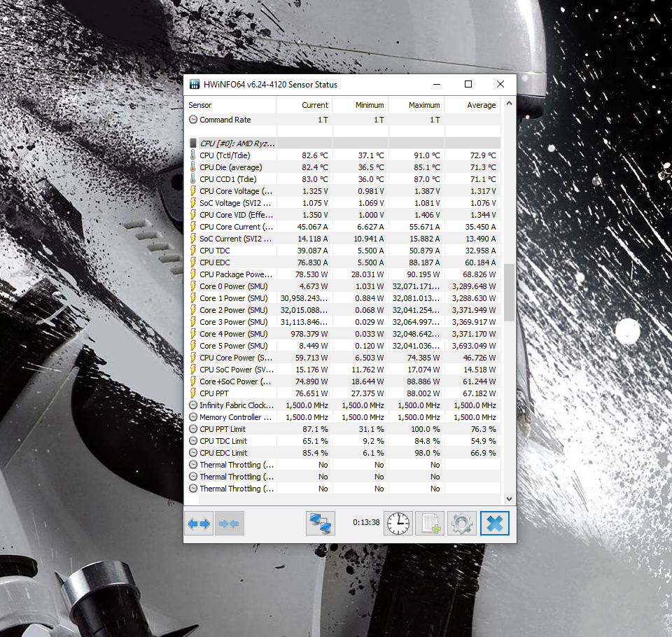The height and width of the screenshot is (637, 672).
Task: Select the CPU Package Power row label
Action: 236,274
